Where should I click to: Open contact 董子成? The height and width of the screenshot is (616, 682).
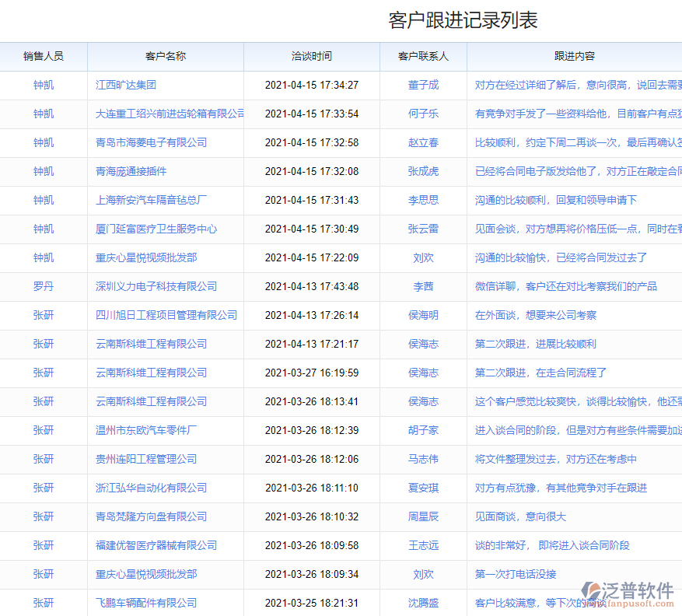422,85
